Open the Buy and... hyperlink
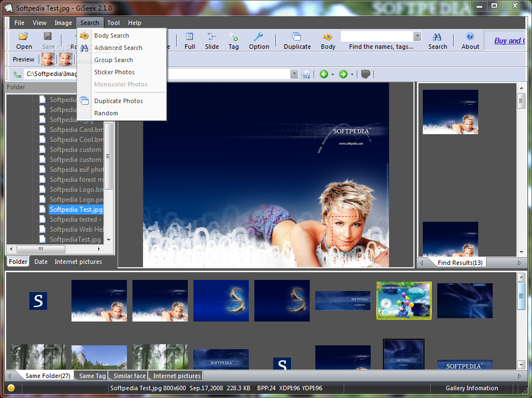The image size is (532, 398). point(509,40)
